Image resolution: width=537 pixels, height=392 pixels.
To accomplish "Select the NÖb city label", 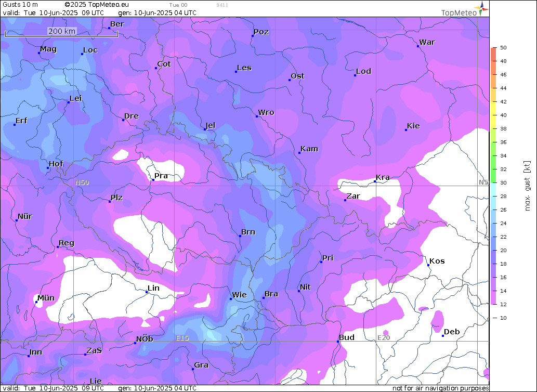I will pos(145,339).
